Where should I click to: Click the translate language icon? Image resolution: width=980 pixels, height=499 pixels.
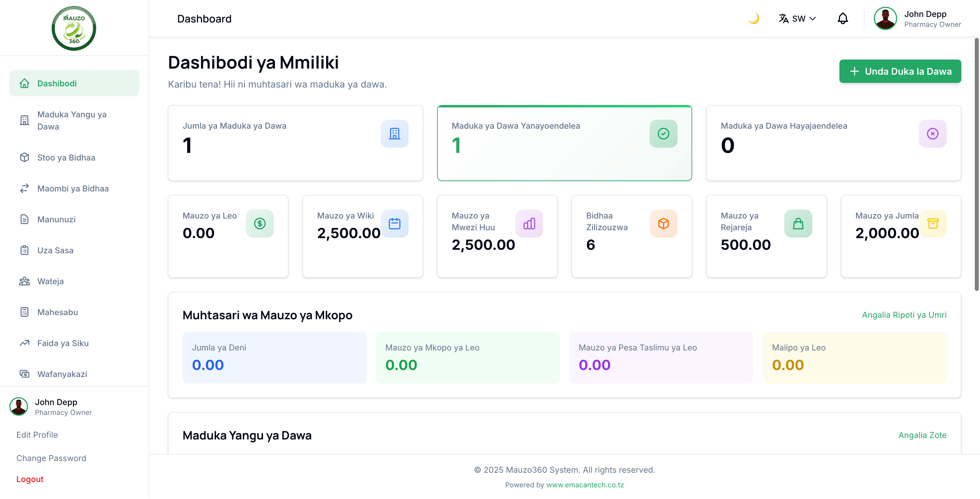(x=785, y=18)
